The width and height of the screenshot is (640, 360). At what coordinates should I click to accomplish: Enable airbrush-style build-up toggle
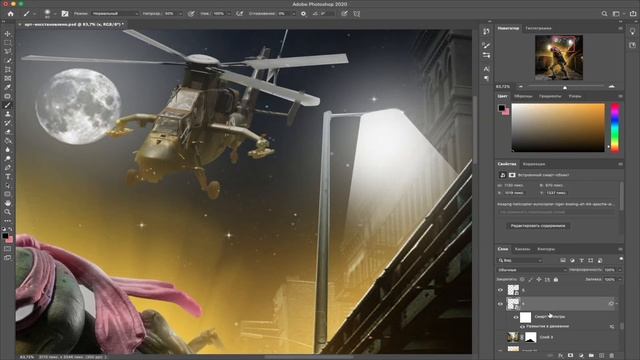[x=240, y=13]
